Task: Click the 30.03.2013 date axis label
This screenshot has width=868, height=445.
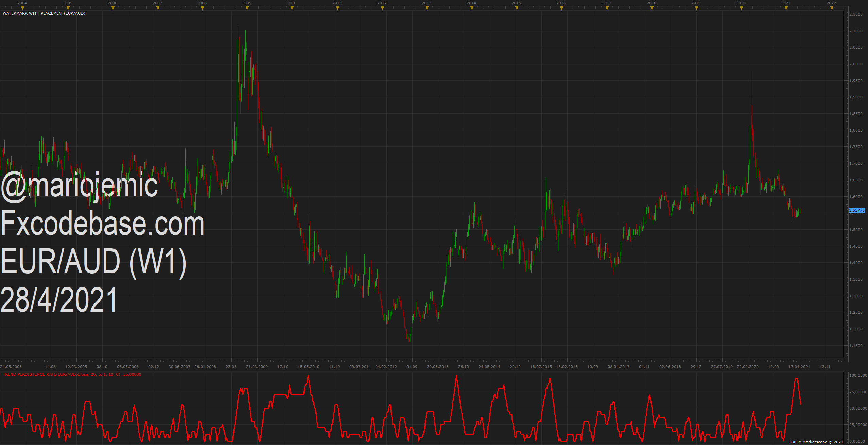Action: click(438, 367)
